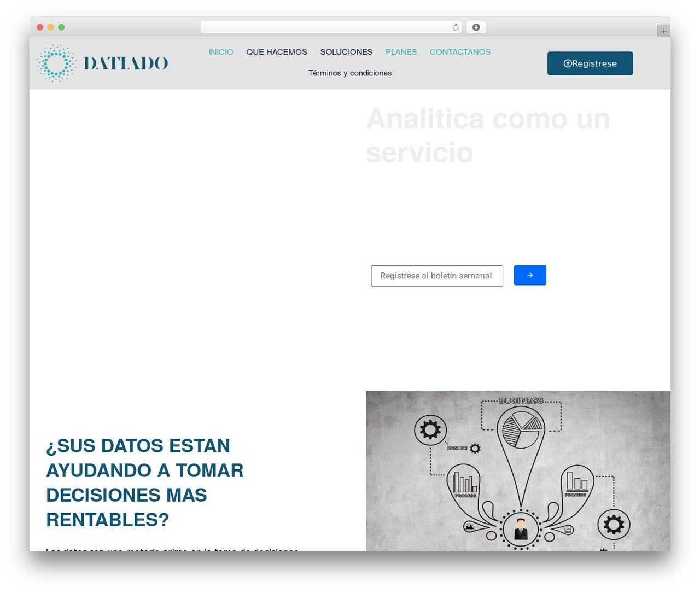
Task: Minimize the browser window
Action: pos(51,27)
